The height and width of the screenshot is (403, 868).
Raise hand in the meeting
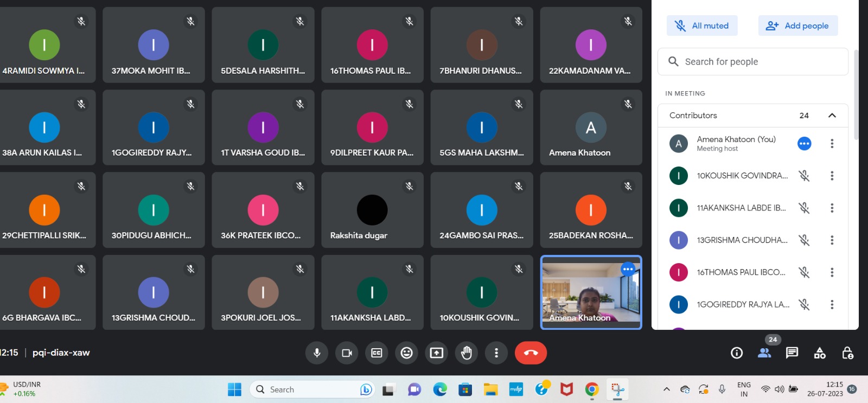click(x=466, y=353)
